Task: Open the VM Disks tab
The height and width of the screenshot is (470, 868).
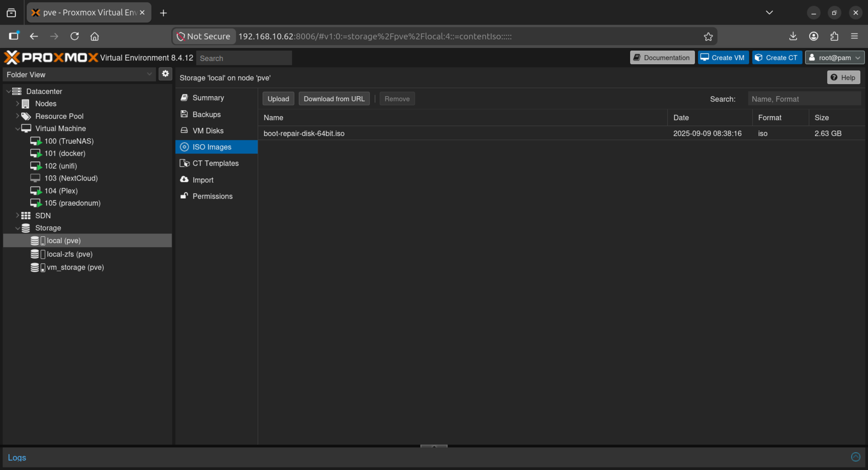Action: point(216,131)
